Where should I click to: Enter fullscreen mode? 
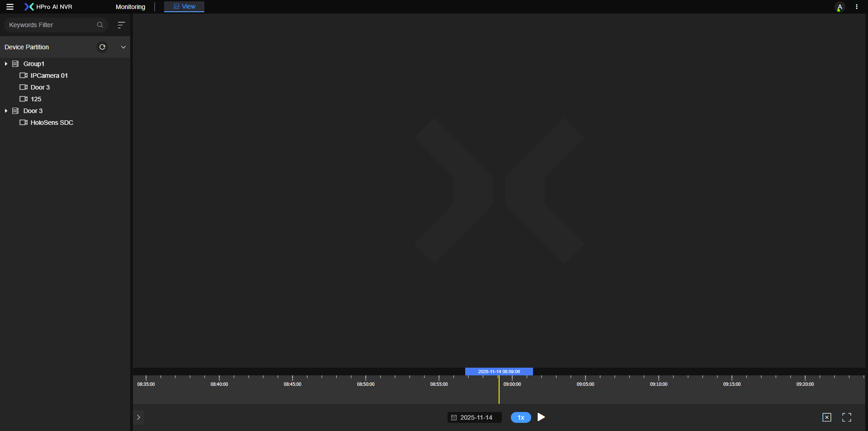846,417
